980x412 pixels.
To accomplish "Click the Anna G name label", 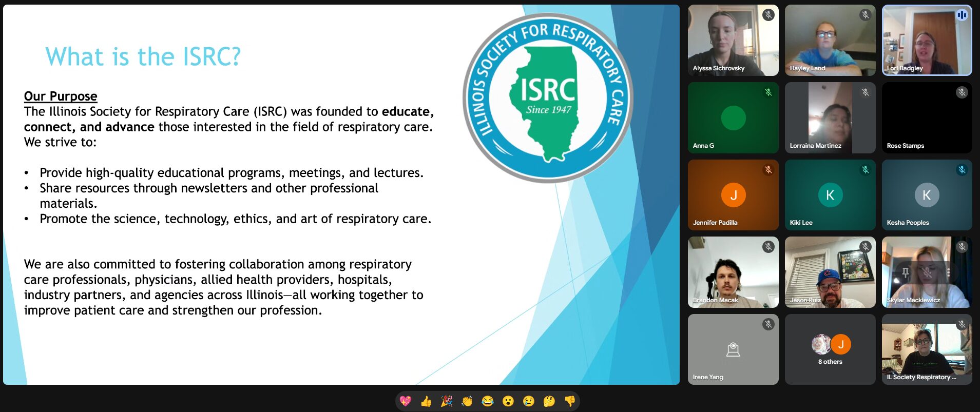I will coord(703,146).
